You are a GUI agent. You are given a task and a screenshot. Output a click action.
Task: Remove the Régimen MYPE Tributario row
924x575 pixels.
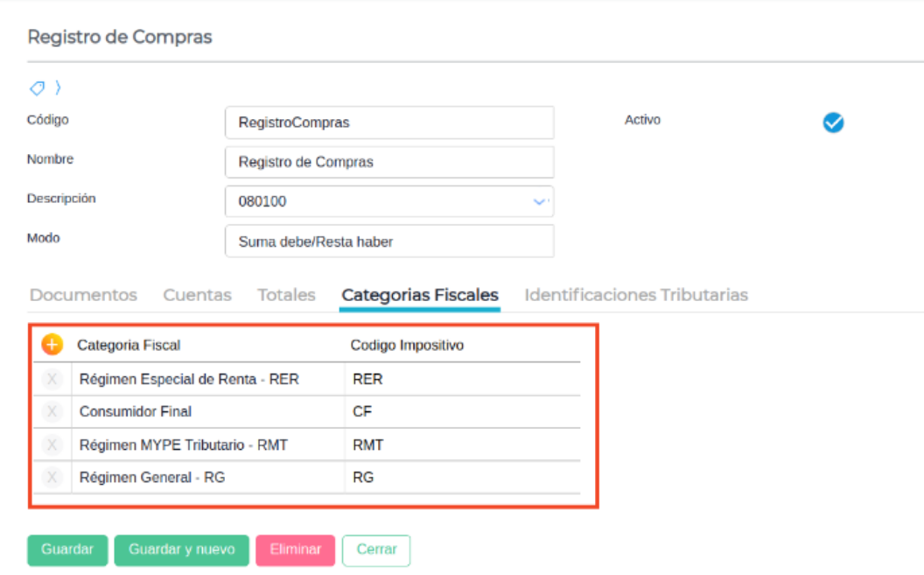(x=52, y=445)
